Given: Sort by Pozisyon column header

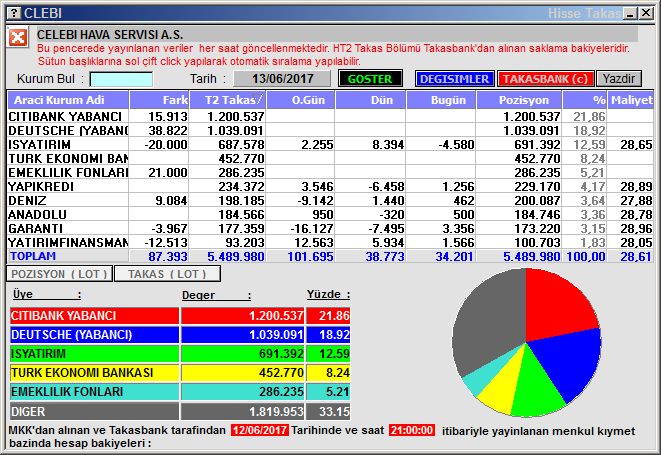Looking at the screenshot, I should pos(519,100).
